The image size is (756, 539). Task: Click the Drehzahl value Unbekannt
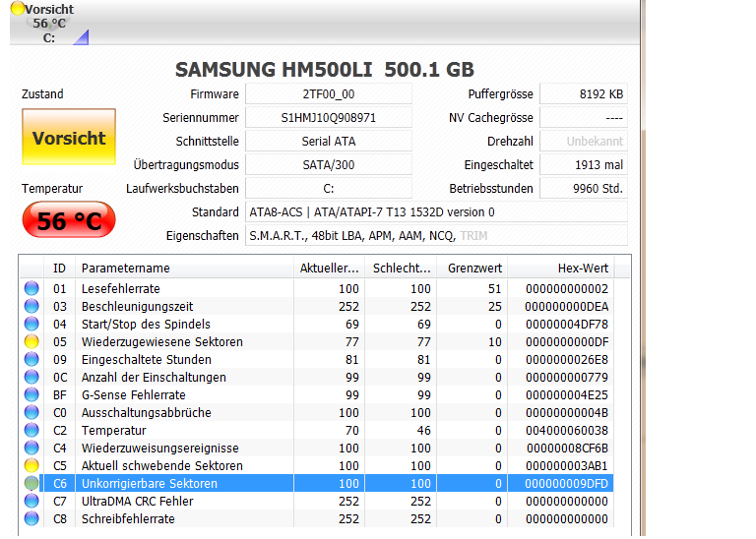click(584, 141)
